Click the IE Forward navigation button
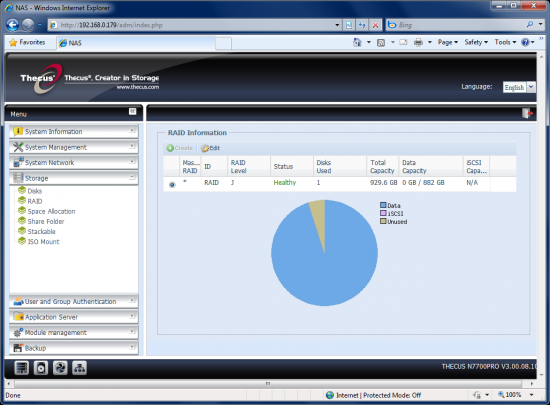Viewport: 550px width, 405px height. point(28,25)
